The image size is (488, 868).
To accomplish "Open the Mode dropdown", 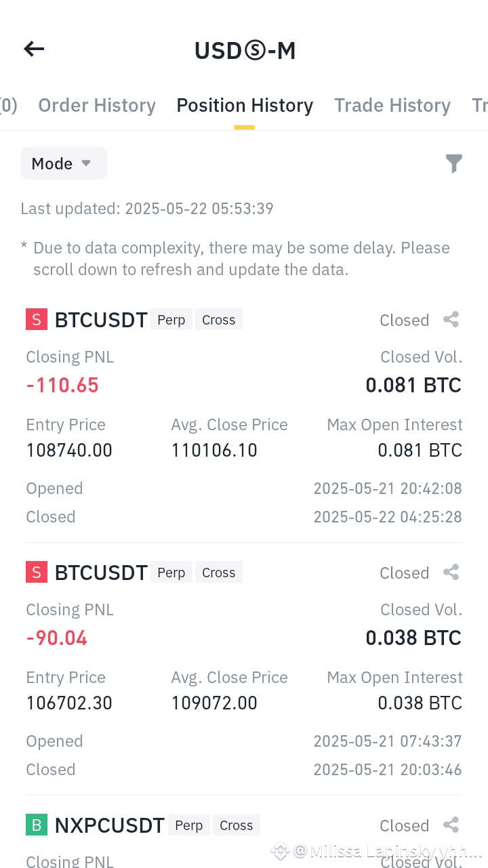I will pyautogui.click(x=64, y=163).
